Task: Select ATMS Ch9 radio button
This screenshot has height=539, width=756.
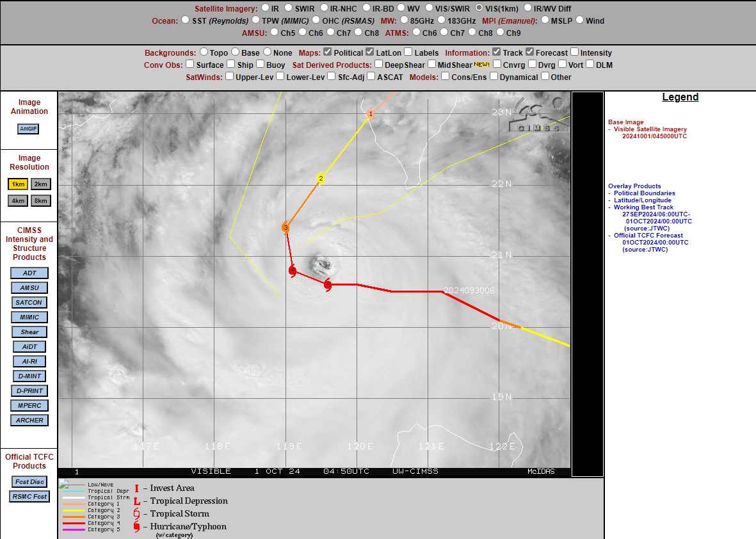Action: pos(501,32)
